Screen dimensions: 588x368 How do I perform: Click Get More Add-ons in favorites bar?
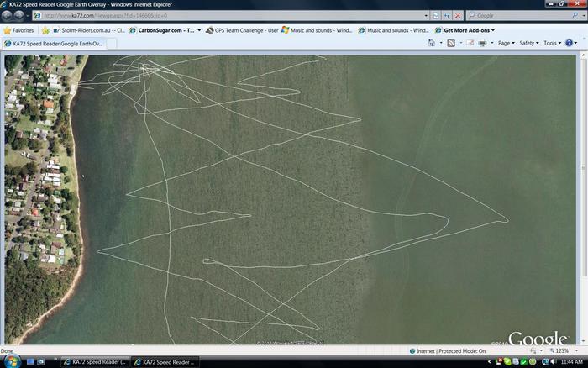465,30
